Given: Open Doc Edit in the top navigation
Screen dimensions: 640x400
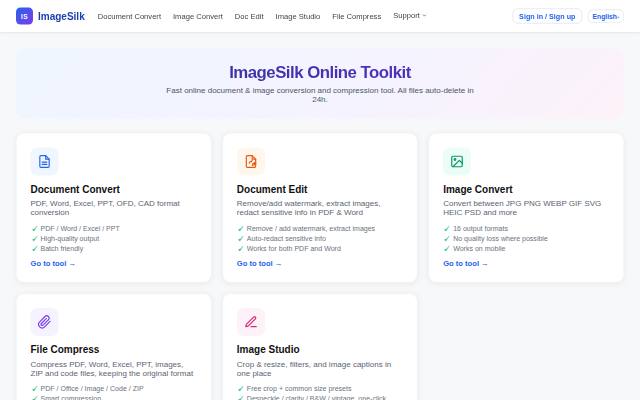Looking at the screenshot, I should 249,16.
